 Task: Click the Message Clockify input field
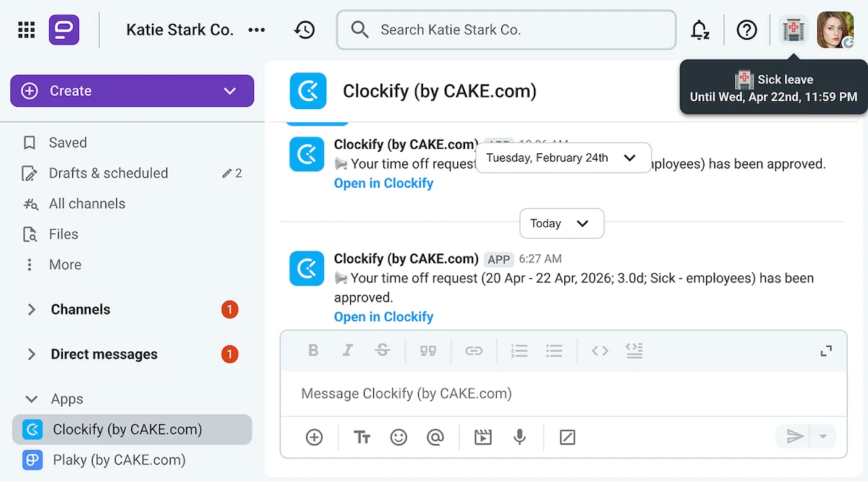point(506,394)
